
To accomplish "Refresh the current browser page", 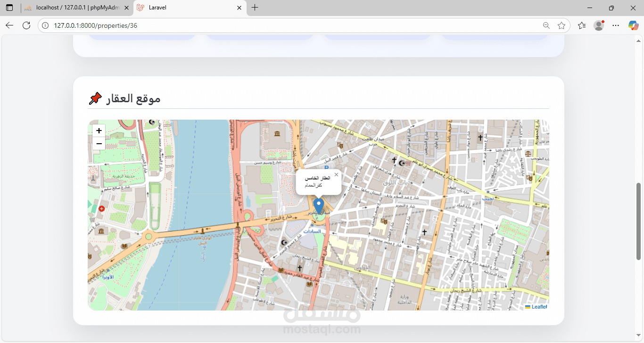I will click(26, 25).
